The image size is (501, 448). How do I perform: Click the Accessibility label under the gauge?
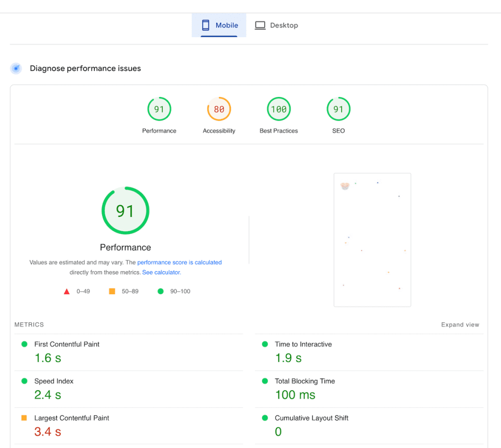219,131
